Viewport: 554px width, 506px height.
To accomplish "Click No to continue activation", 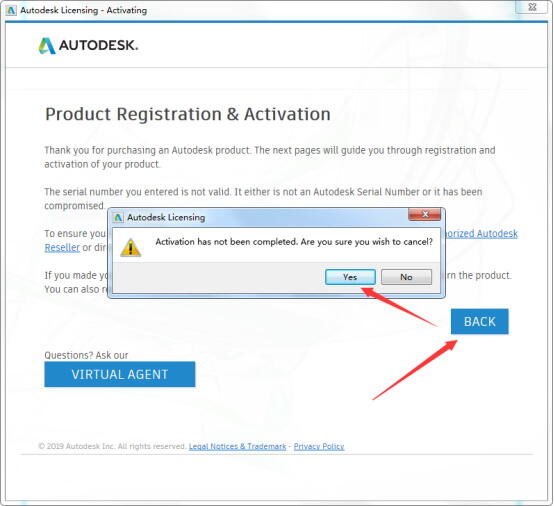I will (x=406, y=277).
